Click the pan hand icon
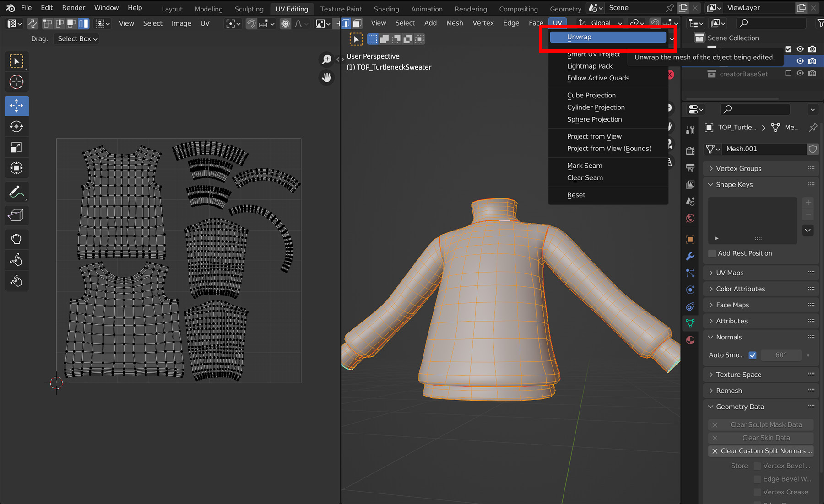 click(x=326, y=77)
